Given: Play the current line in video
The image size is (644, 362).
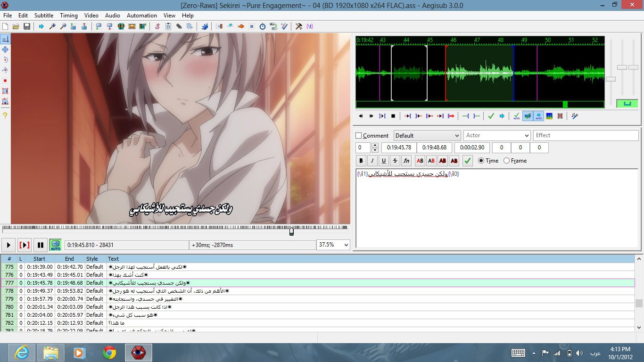Looking at the screenshot, I should point(25,245).
